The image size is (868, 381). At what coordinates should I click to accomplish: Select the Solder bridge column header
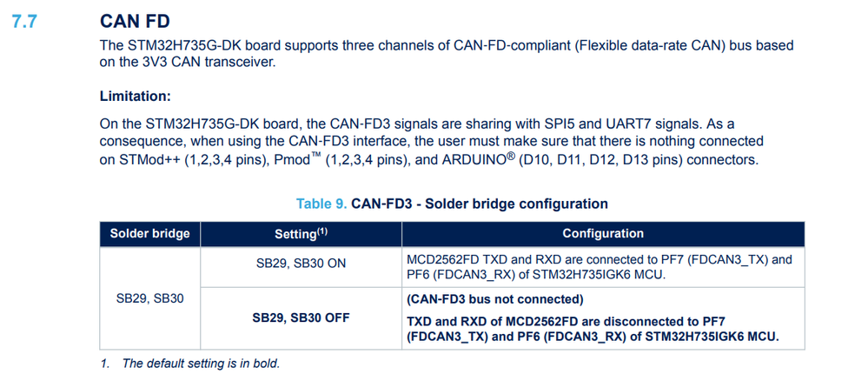pos(149,233)
